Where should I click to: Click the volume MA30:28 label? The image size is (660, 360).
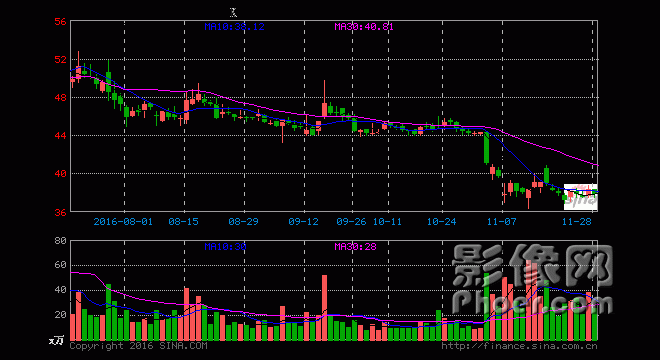(355, 246)
